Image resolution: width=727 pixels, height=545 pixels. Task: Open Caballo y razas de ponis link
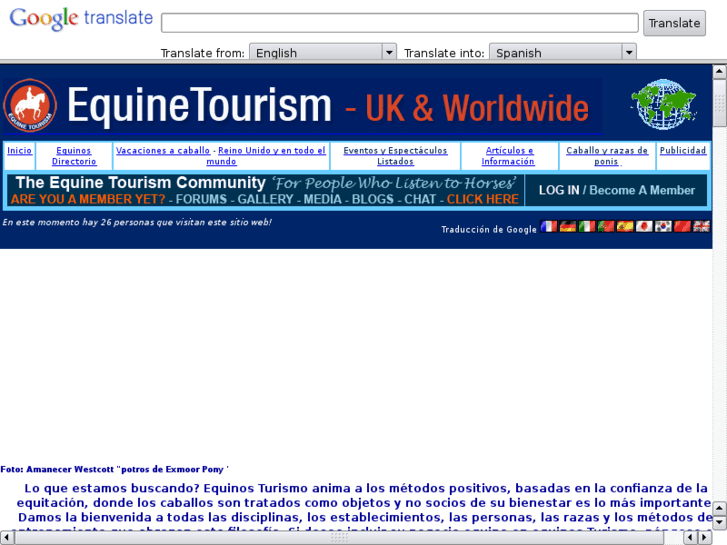coord(607,156)
